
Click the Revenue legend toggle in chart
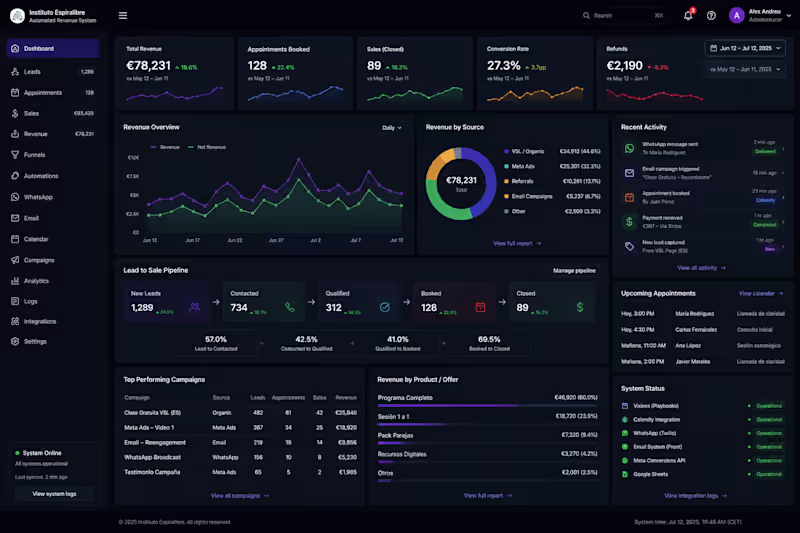(x=165, y=147)
